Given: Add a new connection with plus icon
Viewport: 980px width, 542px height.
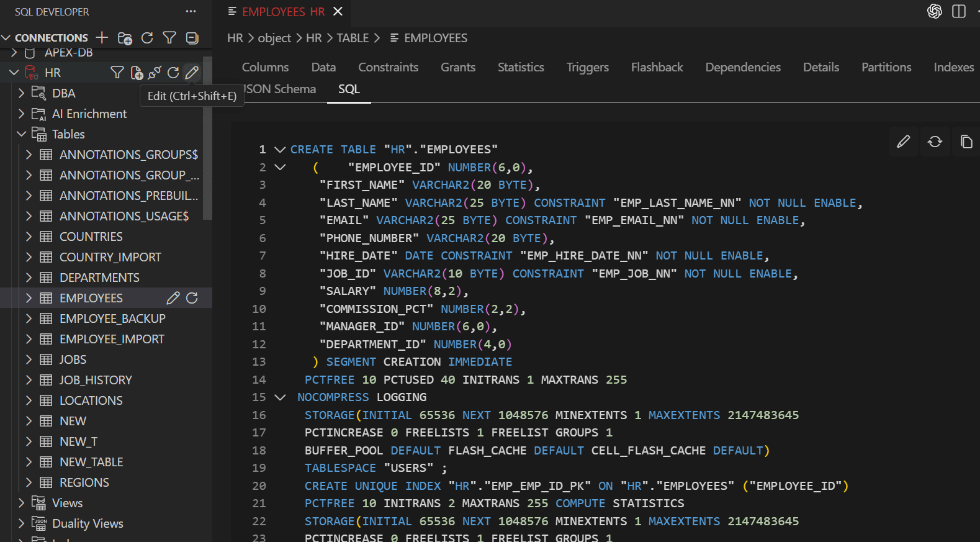Looking at the screenshot, I should pyautogui.click(x=102, y=38).
